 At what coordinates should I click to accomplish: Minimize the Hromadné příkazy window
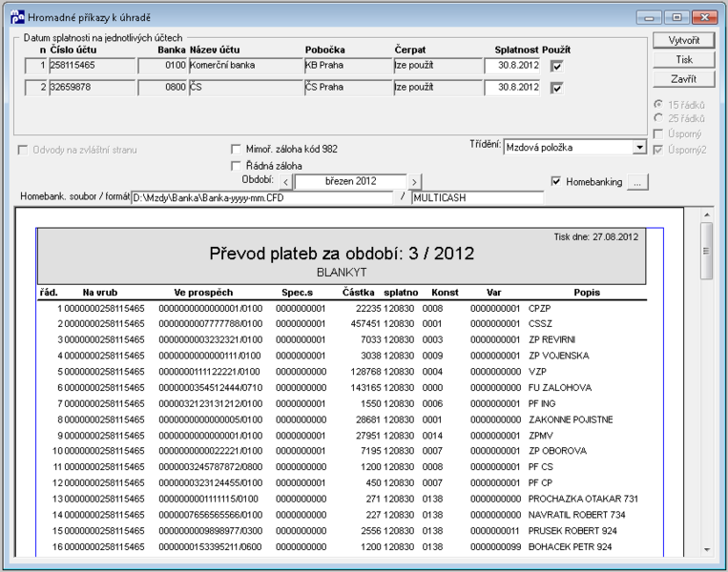pos(649,17)
